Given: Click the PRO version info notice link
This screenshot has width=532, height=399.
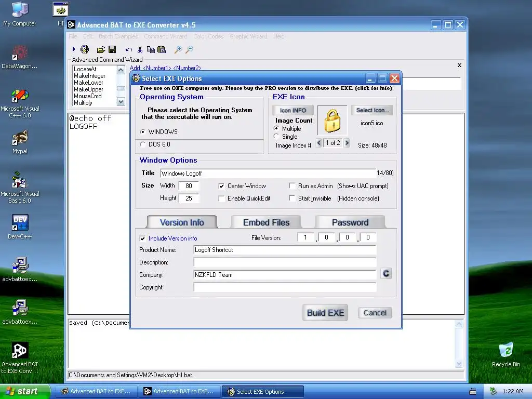Looking at the screenshot, I should (265, 88).
